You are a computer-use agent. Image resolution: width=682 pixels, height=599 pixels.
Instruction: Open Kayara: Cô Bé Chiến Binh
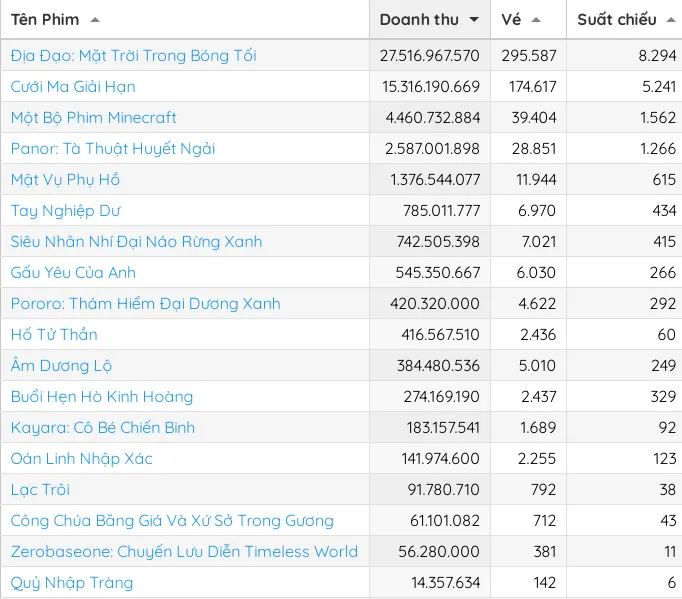coord(103,428)
